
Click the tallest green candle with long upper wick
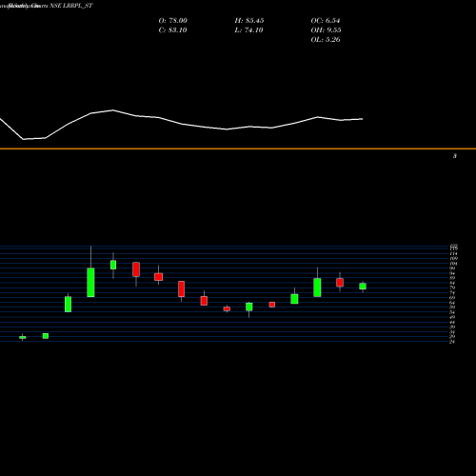point(90,283)
